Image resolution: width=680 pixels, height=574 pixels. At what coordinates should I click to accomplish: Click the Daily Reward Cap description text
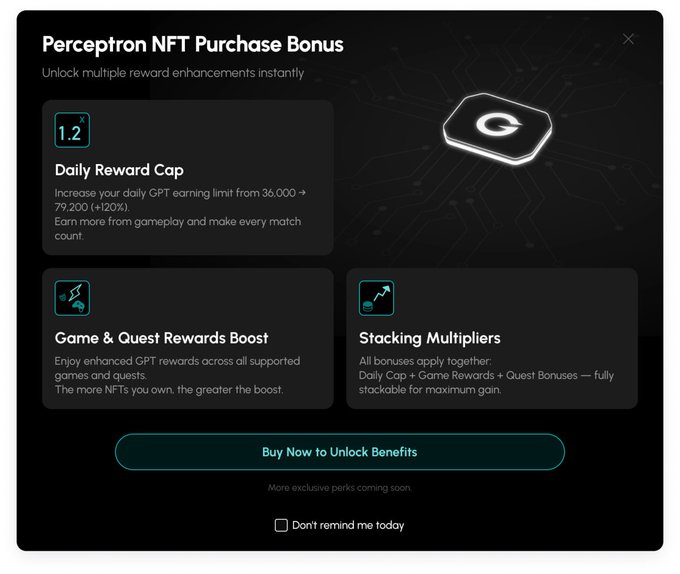178,214
